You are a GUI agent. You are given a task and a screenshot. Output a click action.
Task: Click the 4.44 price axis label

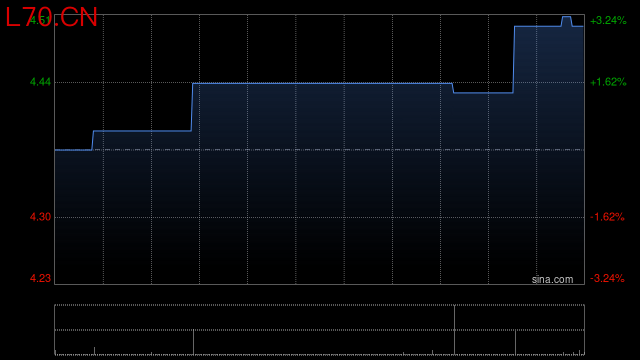pos(40,82)
